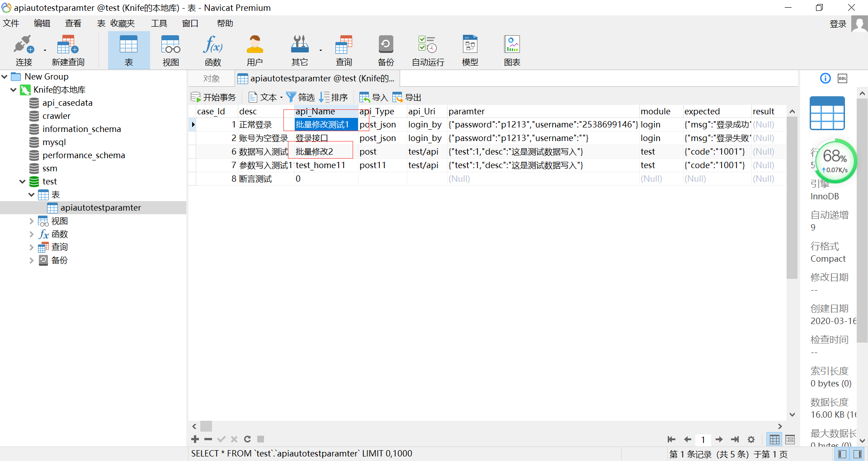The image size is (868, 461).
Task: Click the 开始事务 begin transaction button
Action: tap(213, 97)
